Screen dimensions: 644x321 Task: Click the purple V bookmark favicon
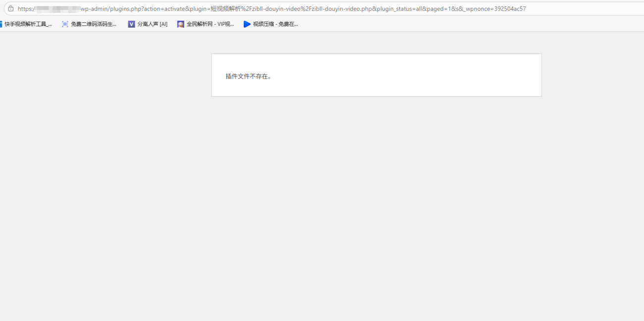131,24
